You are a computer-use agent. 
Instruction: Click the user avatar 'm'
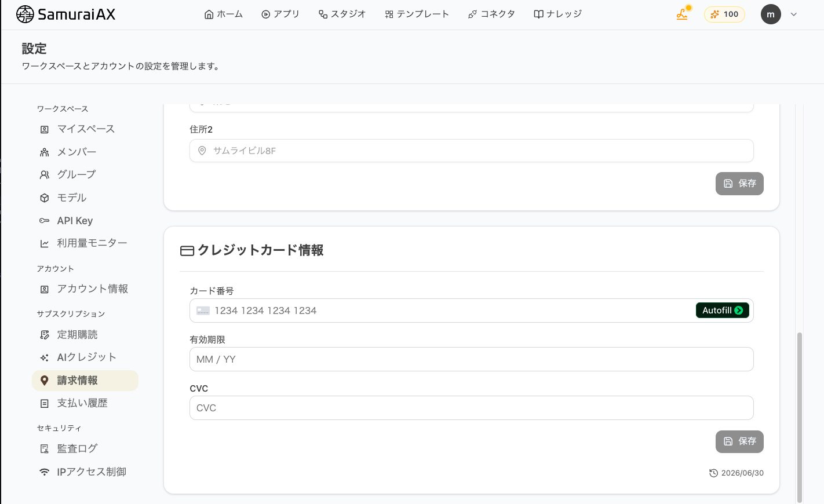click(771, 14)
